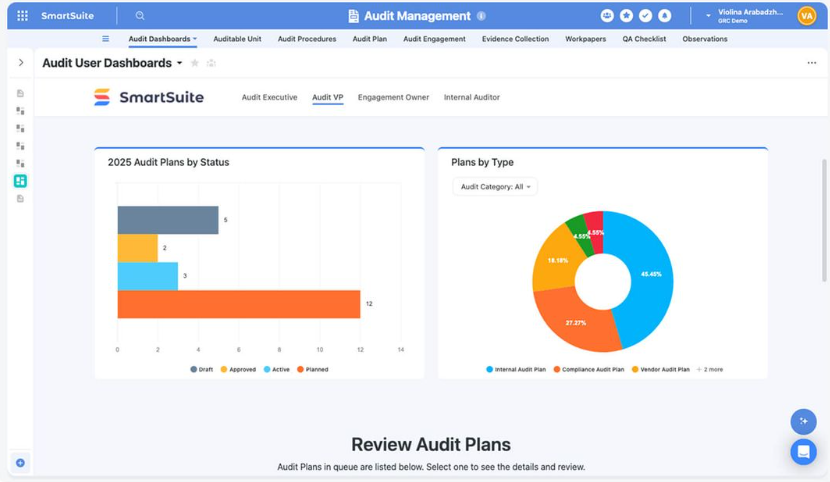Open the Audit Procedures tab
830x482 pixels.
tap(307, 39)
